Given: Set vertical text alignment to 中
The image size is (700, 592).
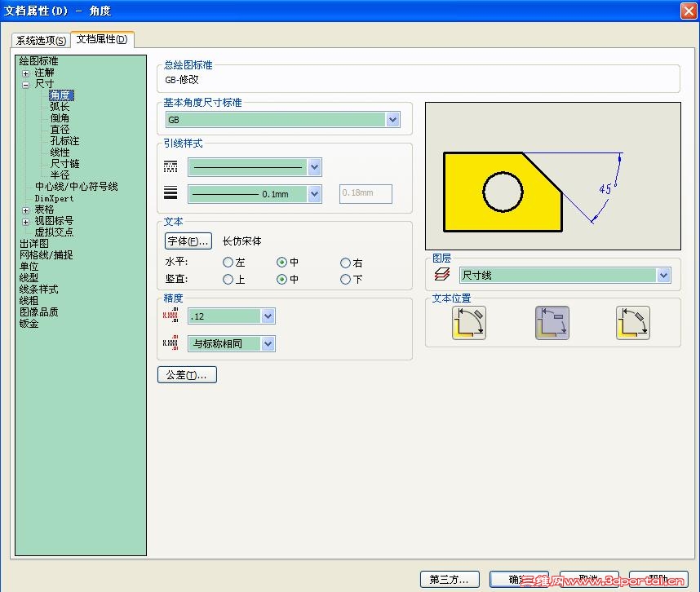Looking at the screenshot, I should point(281,279).
